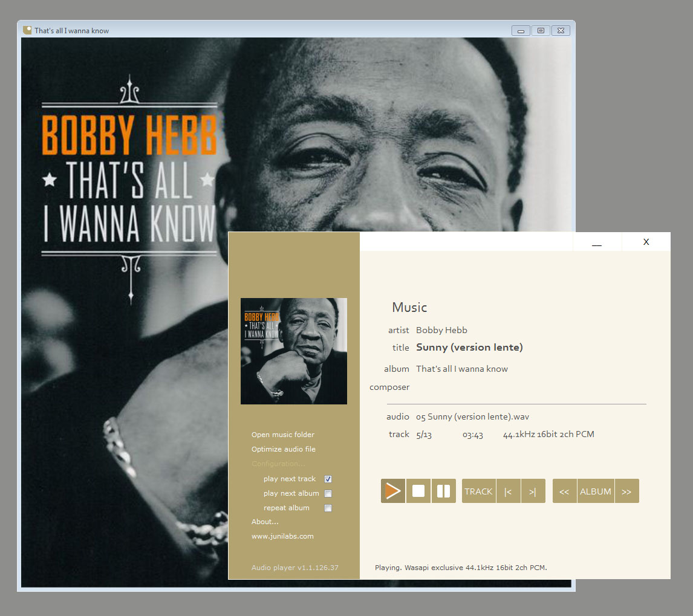This screenshot has width=693, height=616.
Task: Stop playback with the square button
Action: click(x=418, y=491)
